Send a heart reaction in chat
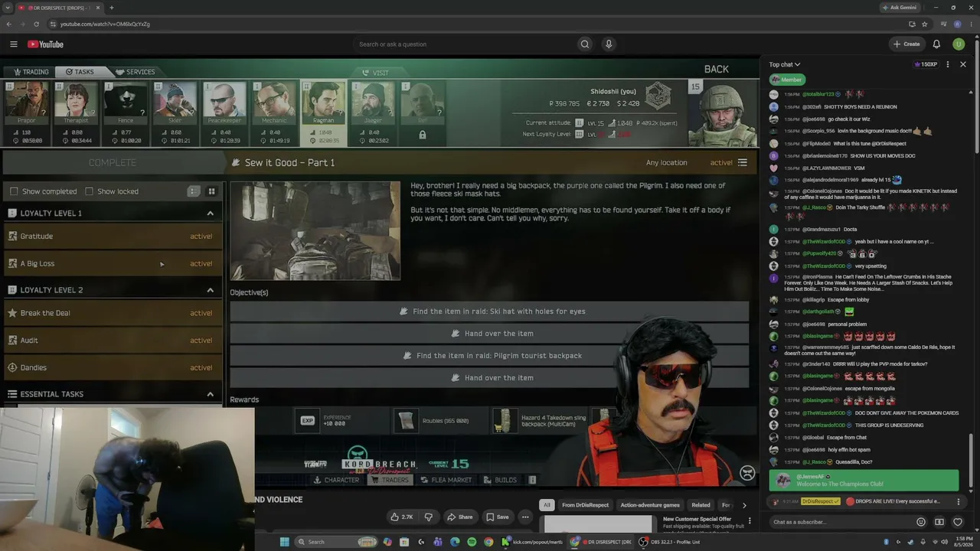The height and width of the screenshot is (551, 980). 958,522
